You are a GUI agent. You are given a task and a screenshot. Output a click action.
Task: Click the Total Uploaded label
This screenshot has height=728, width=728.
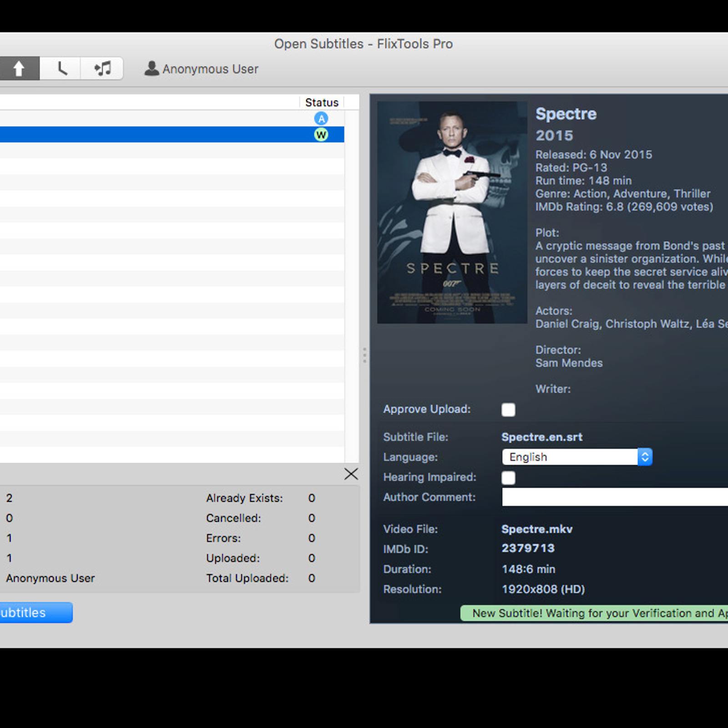(x=247, y=578)
